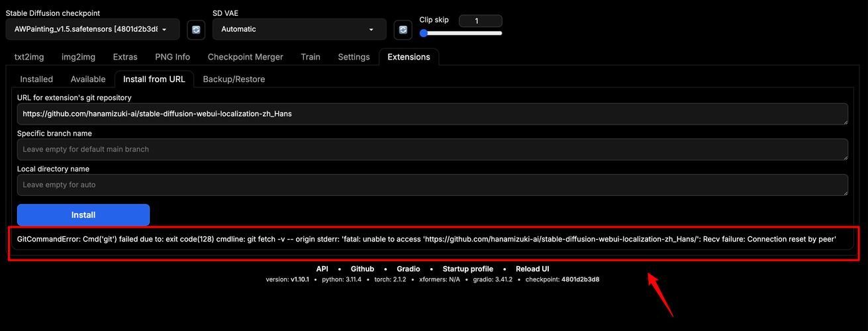Click the SD VAE refresh icon
The height and width of the screenshot is (331, 868).
point(403,30)
